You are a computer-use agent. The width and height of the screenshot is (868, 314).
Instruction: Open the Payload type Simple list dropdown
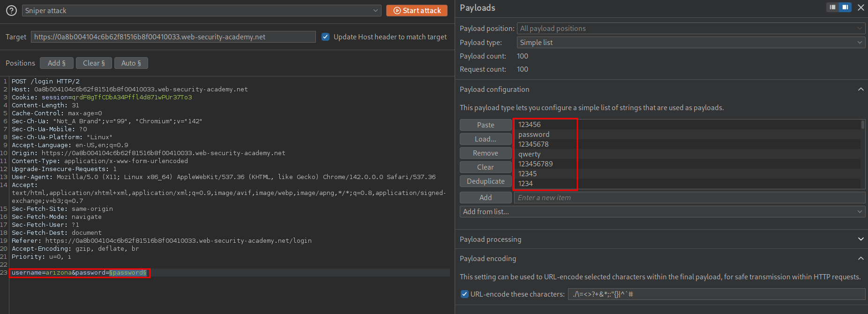(x=690, y=42)
